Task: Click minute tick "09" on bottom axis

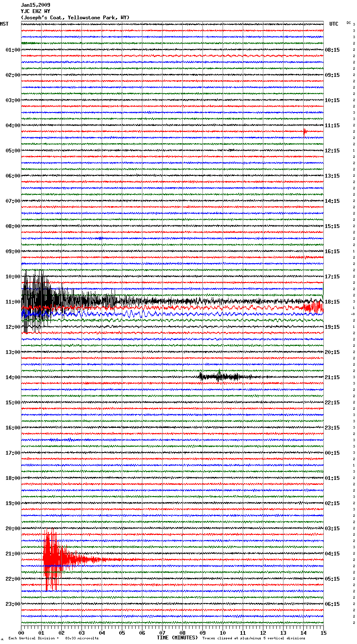Action: tap(202, 633)
